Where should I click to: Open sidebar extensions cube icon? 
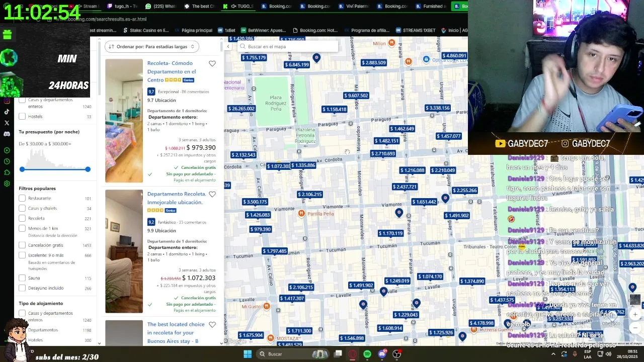(7, 172)
